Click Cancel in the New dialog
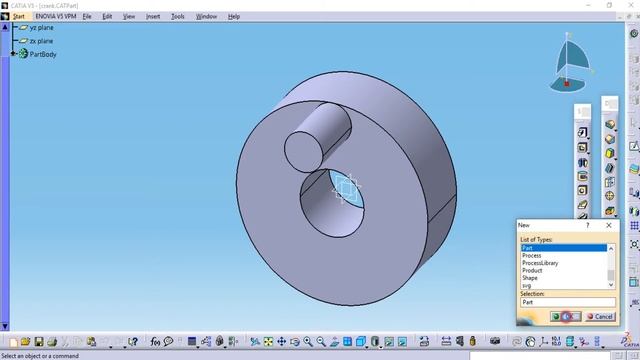Screen dimensions: 640x360 pos(600,316)
